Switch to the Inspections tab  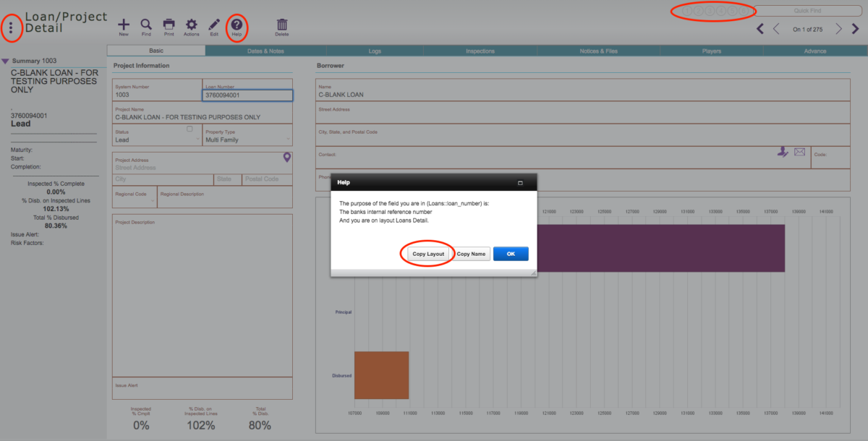[x=480, y=51]
